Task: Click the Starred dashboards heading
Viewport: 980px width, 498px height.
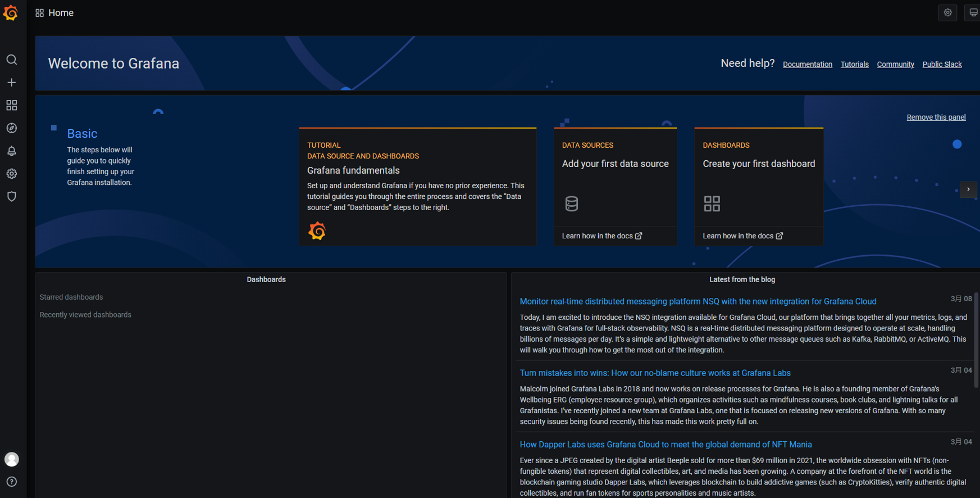Action: 71,297
